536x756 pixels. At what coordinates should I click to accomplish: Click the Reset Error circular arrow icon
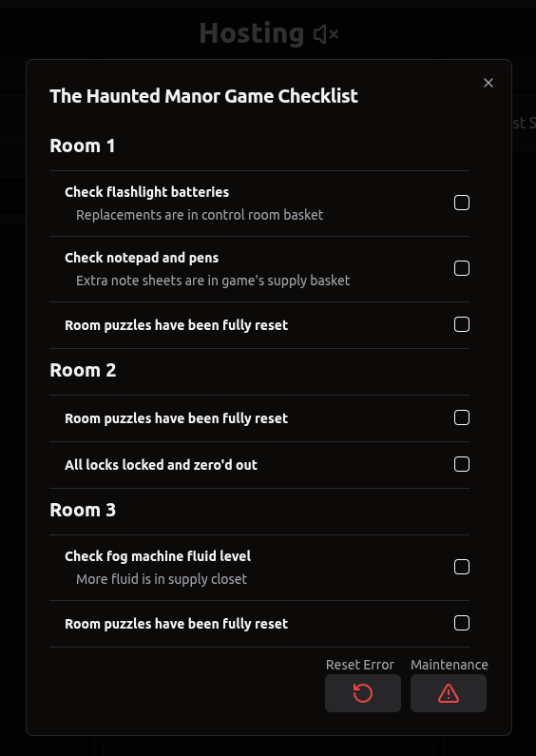click(x=362, y=693)
